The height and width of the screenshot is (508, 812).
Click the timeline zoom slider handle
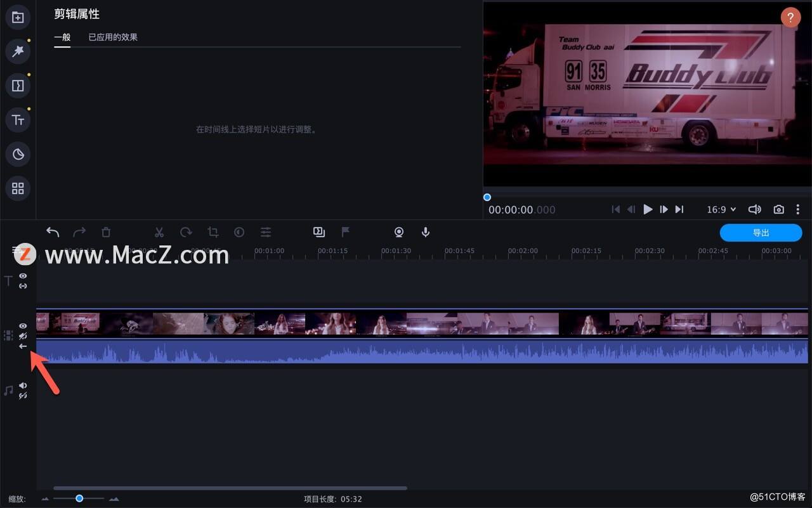click(x=79, y=498)
